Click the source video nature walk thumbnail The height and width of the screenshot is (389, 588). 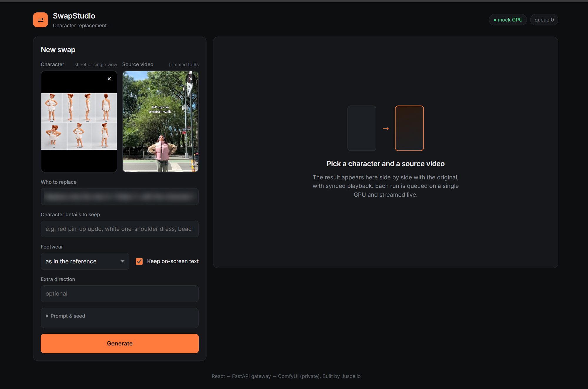(x=161, y=122)
